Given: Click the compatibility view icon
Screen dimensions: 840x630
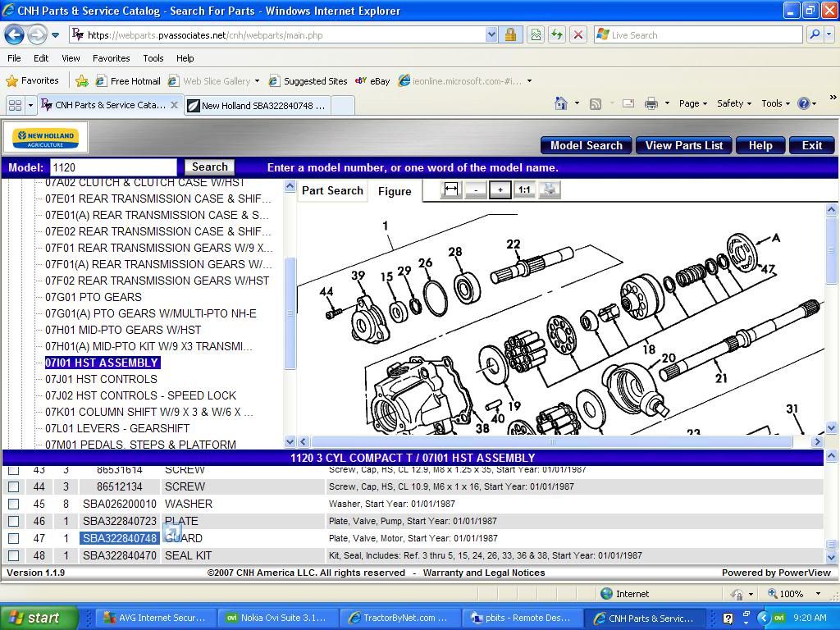Looking at the screenshot, I should pyautogui.click(x=535, y=35).
